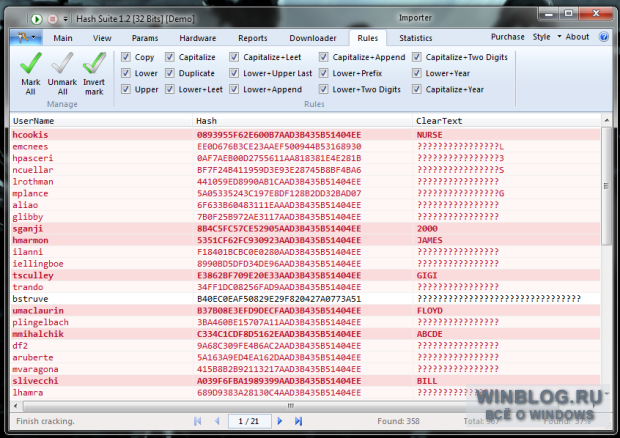Click cleartext JAMES for hmarmon

click(x=429, y=240)
